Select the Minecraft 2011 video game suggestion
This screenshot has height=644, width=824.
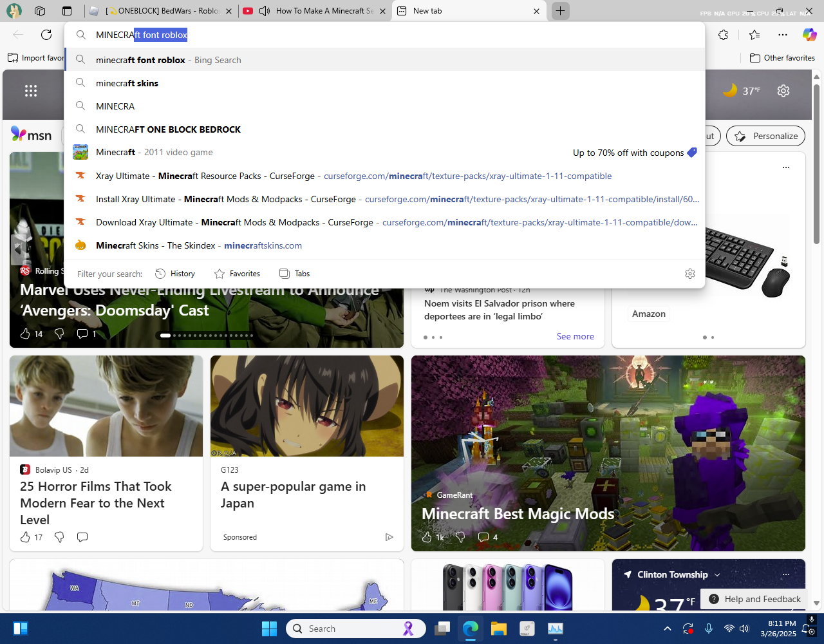pos(385,153)
